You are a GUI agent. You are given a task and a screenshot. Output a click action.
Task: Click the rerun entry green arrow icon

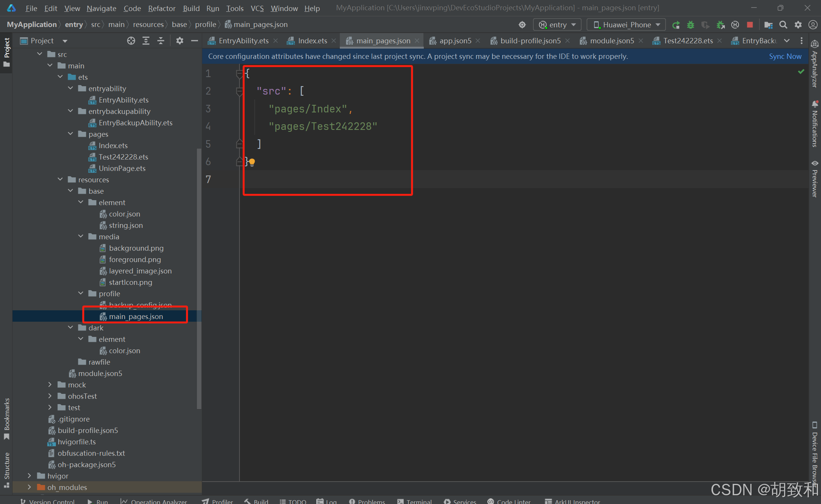[676, 25]
